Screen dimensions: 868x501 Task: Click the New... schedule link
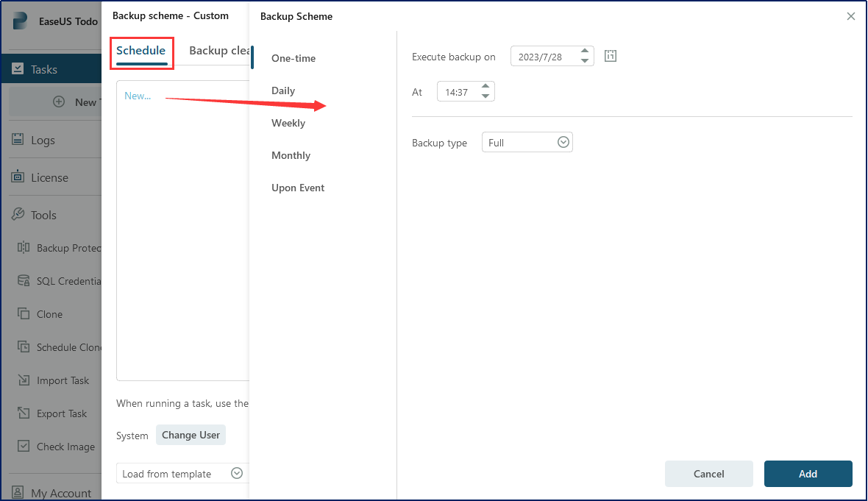pyautogui.click(x=138, y=96)
